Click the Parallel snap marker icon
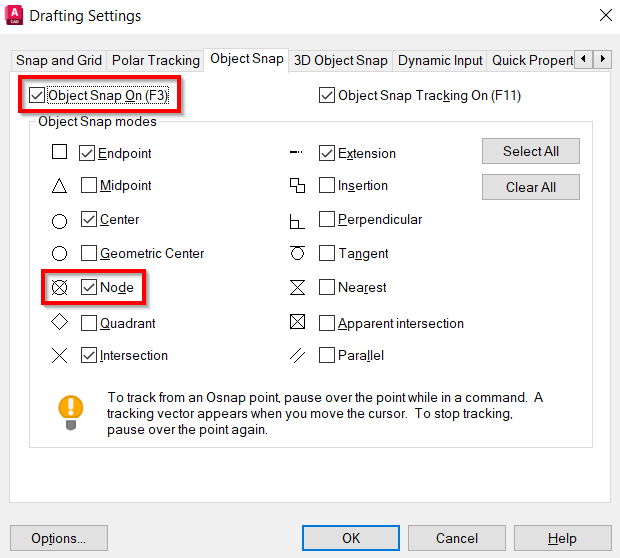 297,355
